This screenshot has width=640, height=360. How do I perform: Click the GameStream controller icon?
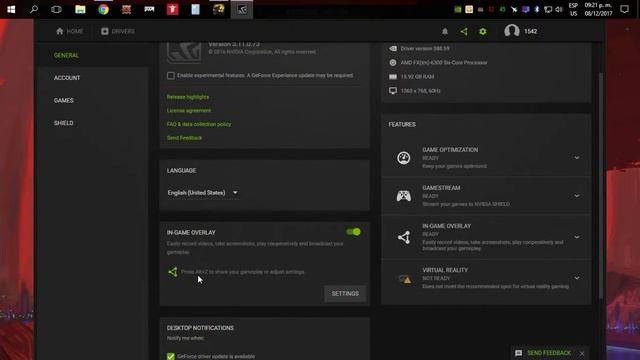click(404, 196)
